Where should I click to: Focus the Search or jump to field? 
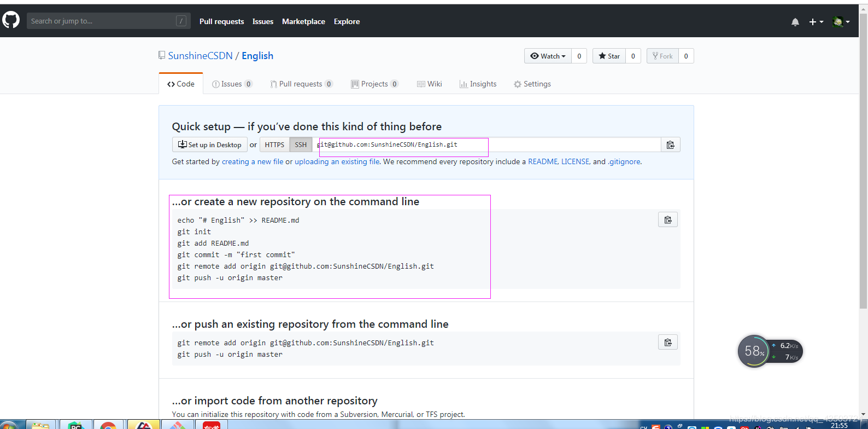109,21
